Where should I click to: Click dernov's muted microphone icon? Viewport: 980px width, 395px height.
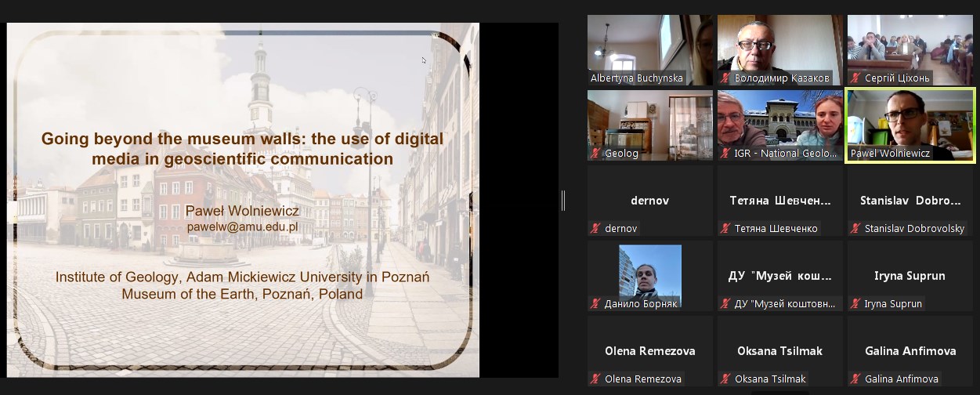(596, 229)
